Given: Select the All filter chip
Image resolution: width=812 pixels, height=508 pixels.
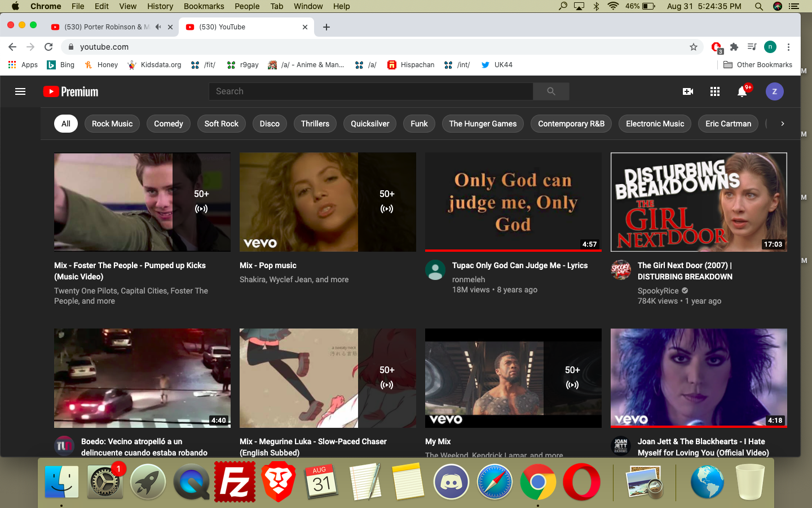Looking at the screenshot, I should point(66,124).
